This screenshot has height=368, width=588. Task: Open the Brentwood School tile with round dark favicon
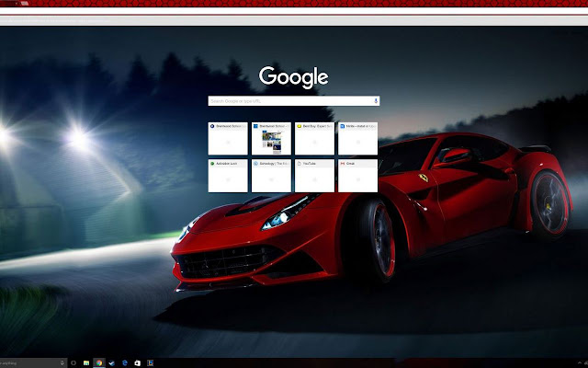(228, 138)
